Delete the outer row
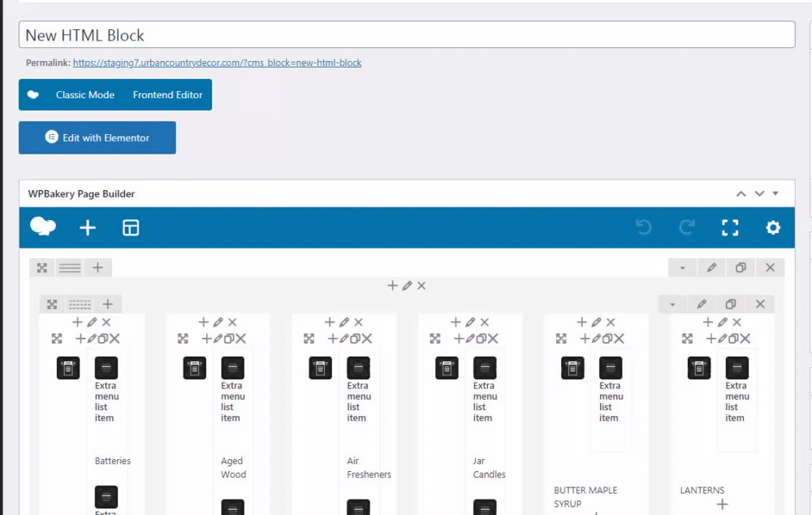Image resolution: width=812 pixels, height=515 pixels. 770,267
